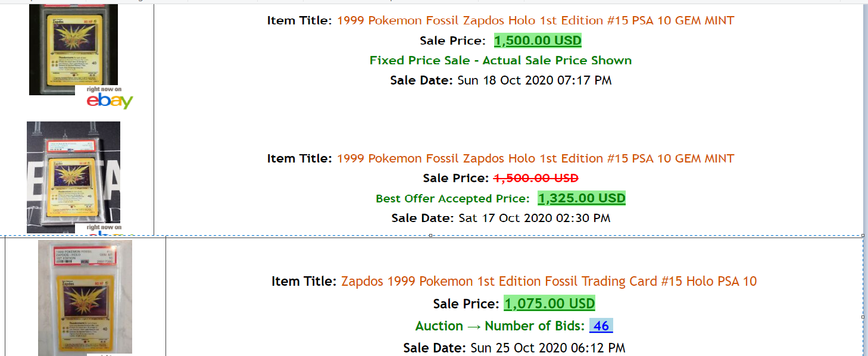Click the struck-through red 1,500.00 USD price
868x356 pixels.
[536, 178]
